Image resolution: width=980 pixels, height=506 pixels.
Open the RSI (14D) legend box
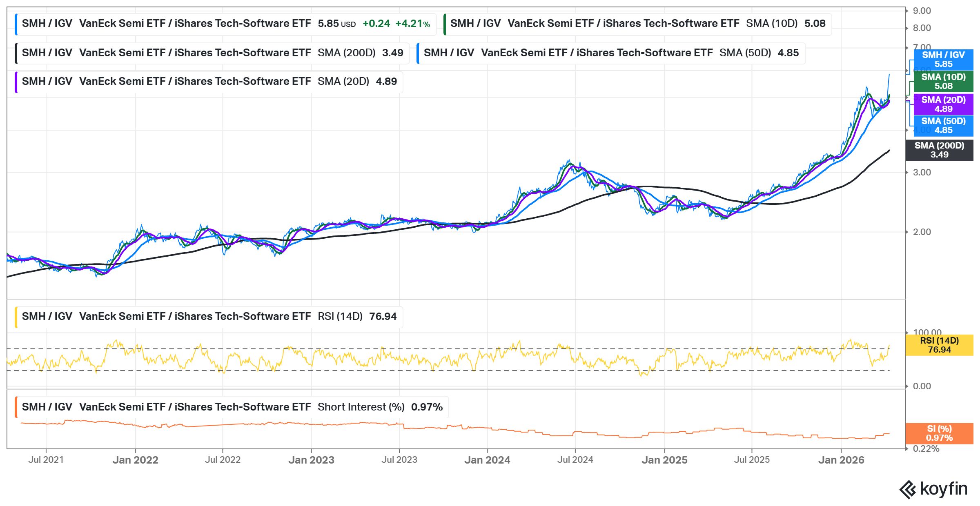pos(209,317)
